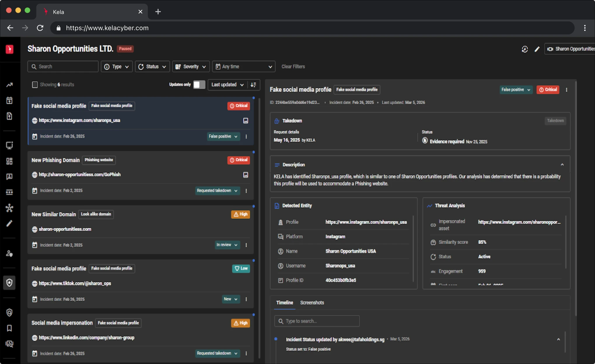Select the Kela browser tab

click(x=92, y=12)
